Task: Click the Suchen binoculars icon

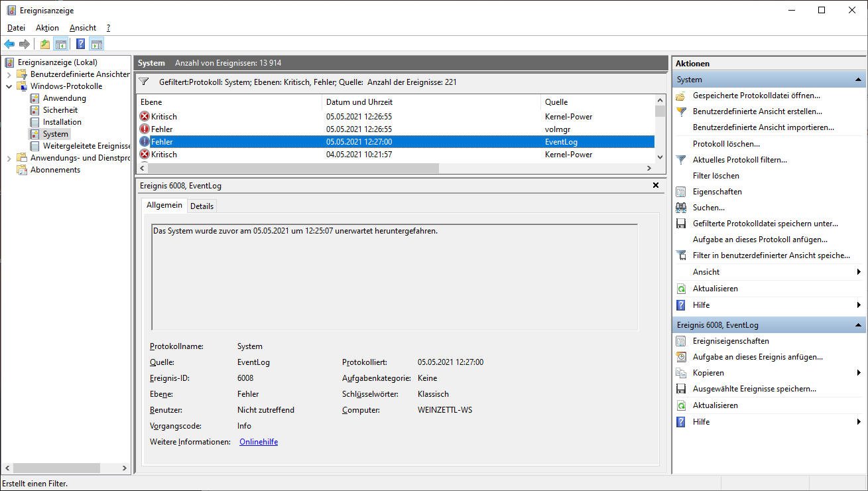Action: tap(680, 208)
